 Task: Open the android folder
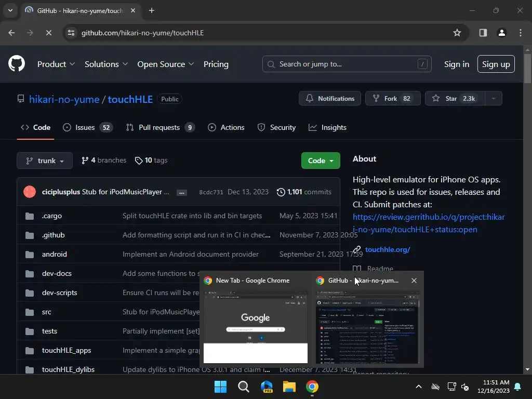click(x=54, y=254)
